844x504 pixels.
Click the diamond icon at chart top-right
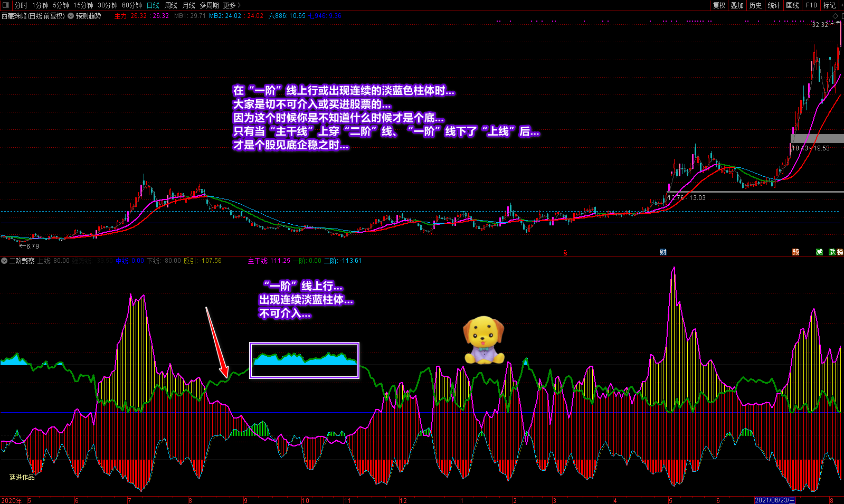tap(835, 16)
